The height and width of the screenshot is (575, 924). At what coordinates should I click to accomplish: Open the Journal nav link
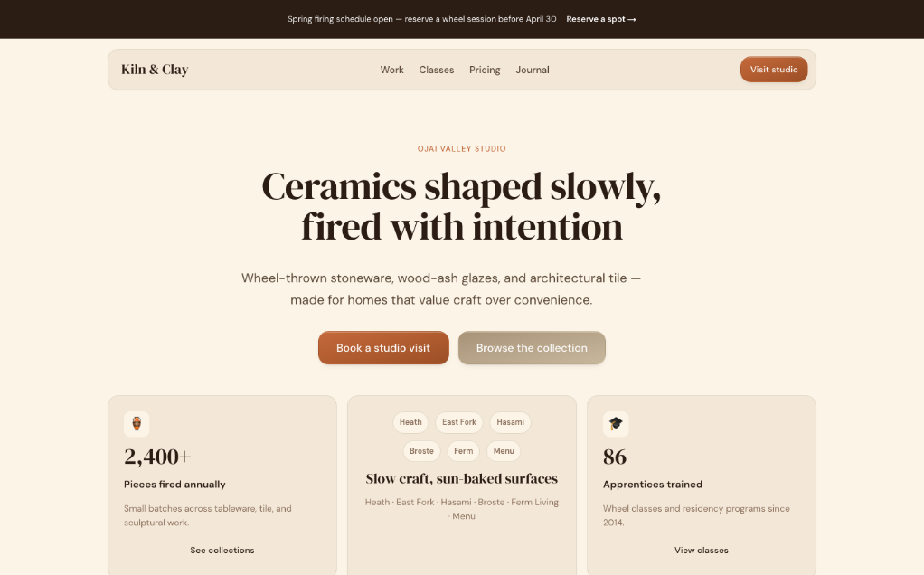(533, 70)
